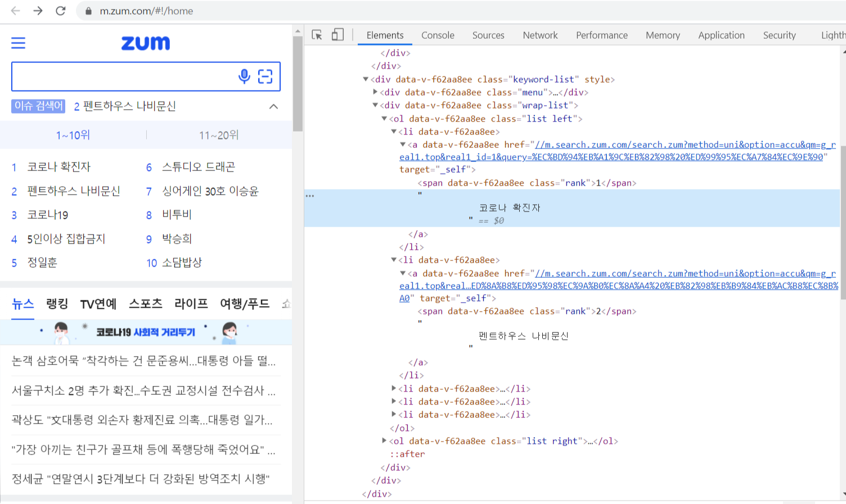Screen dimensions: 846x504
Task: Click the mobile page vertical scrollbar thumb
Action: 298,84
